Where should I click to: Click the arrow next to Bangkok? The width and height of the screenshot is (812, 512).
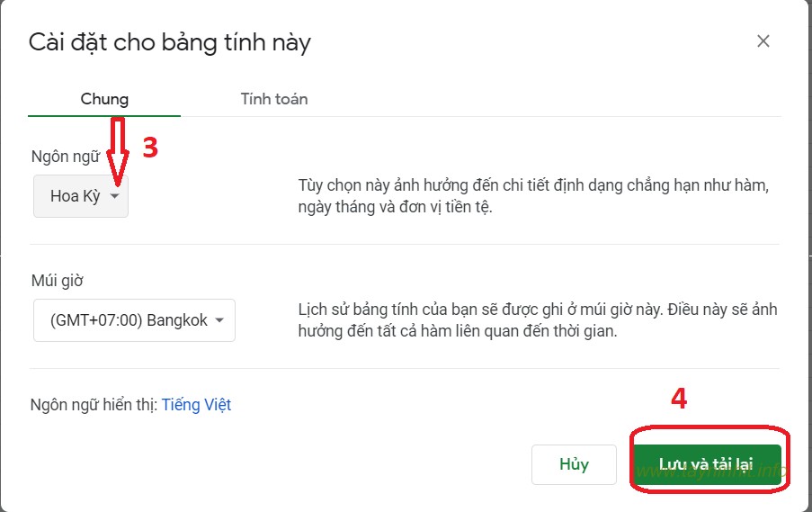[220, 320]
